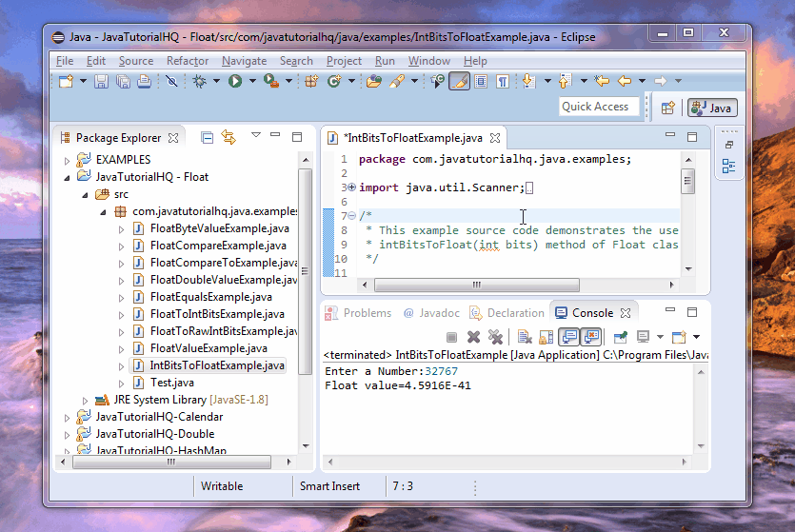
Task: Toggle Show Console When Standard Error Changes
Action: click(x=591, y=337)
